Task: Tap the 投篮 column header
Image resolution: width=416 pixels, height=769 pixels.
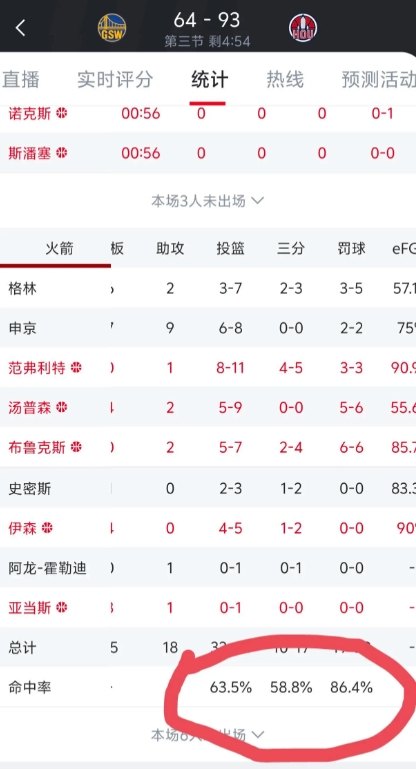Action: click(x=231, y=249)
